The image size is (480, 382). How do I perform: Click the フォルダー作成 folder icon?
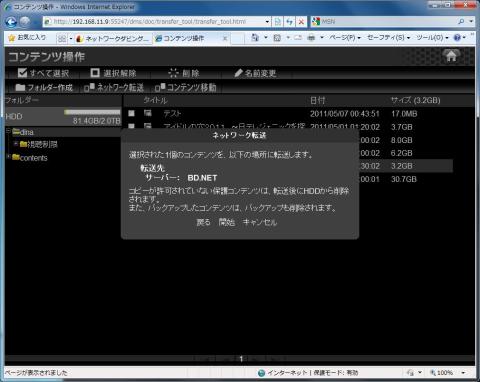click(20, 87)
